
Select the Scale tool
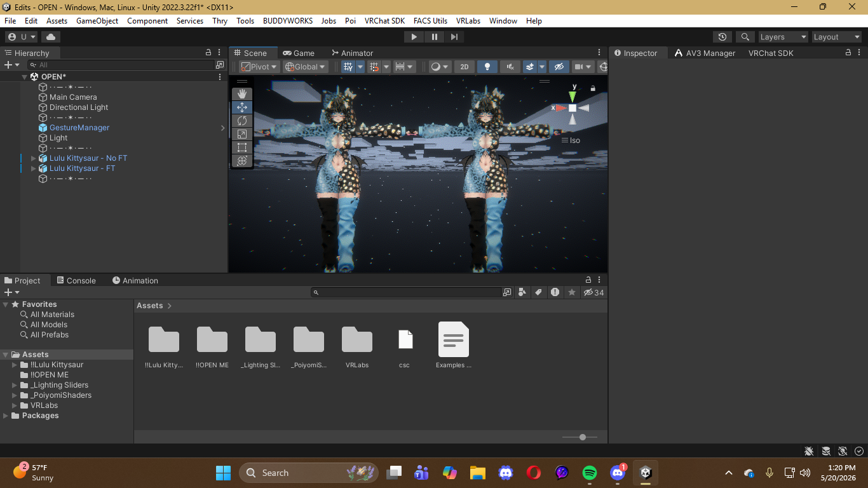(242, 134)
